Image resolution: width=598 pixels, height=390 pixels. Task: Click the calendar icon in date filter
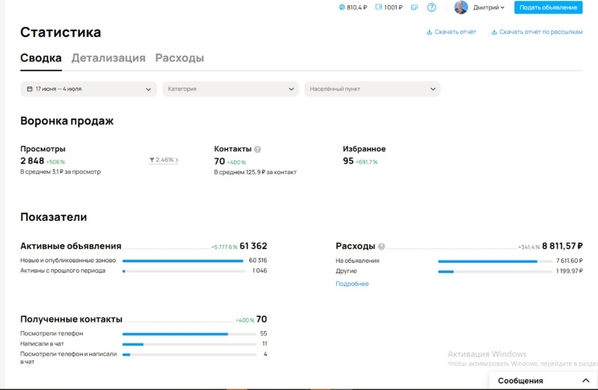pyautogui.click(x=29, y=89)
